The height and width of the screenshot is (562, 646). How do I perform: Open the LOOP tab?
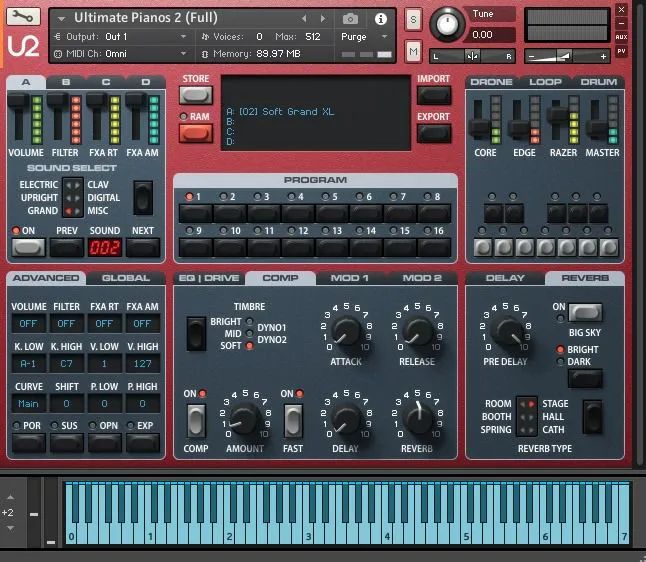(545, 82)
